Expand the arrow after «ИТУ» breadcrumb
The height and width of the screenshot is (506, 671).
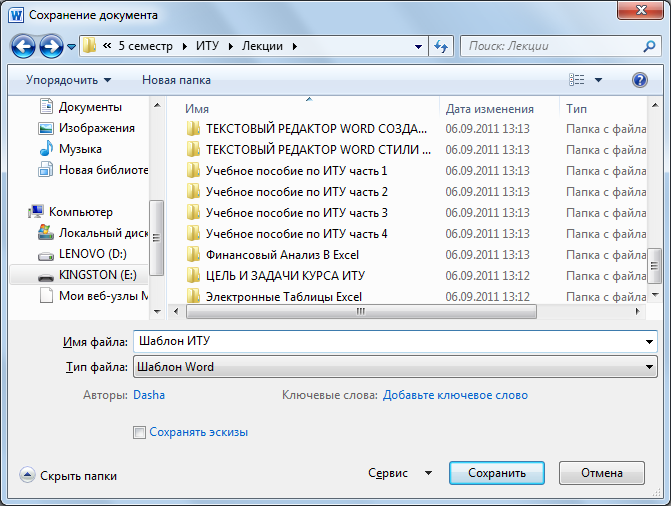point(231,46)
